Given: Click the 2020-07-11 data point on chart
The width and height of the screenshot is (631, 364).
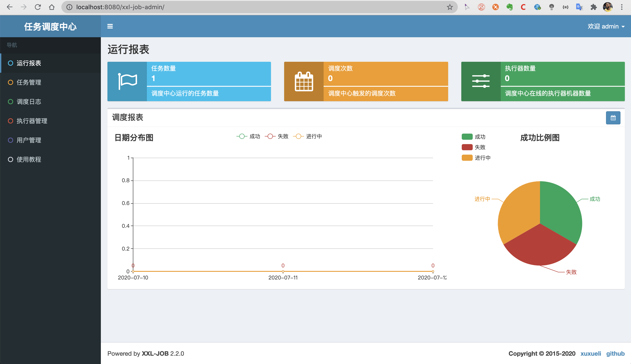Looking at the screenshot, I should [x=283, y=272].
